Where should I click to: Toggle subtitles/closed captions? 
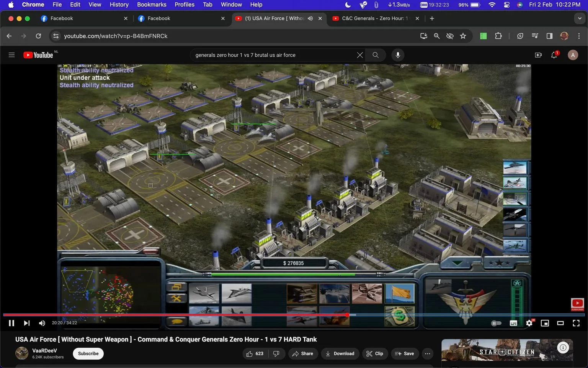click(514, 323)
